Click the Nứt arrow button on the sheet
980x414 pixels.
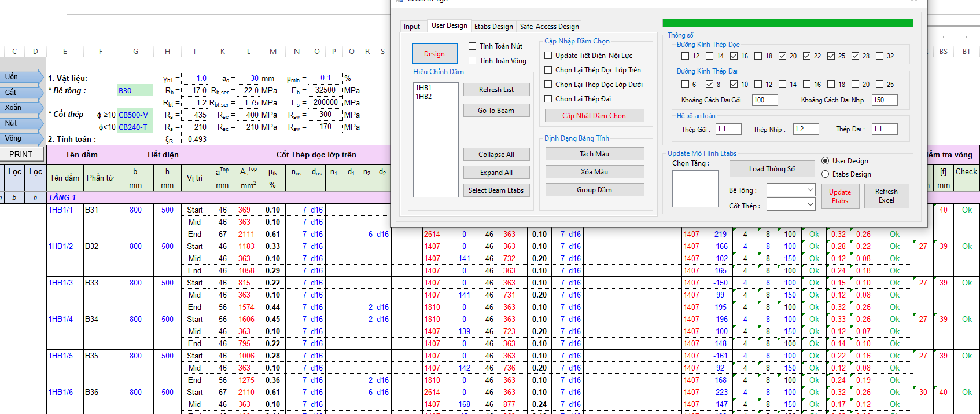point(21,123)
